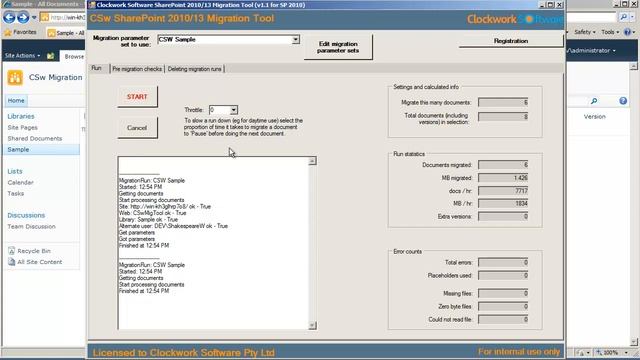Click the page scrollbar down arrow in browser
Screen dimensions: 640x360
[x=633, y=341]
